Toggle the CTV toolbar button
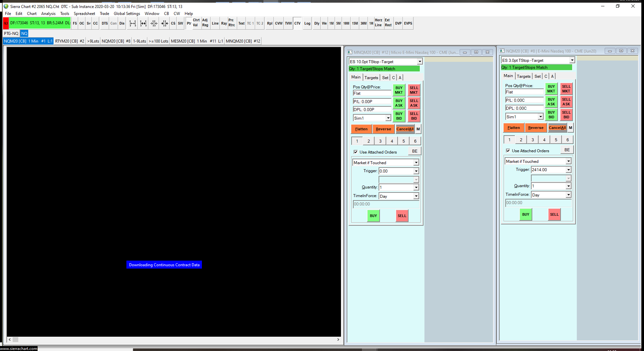644x351 pixels. click(297, 23)
